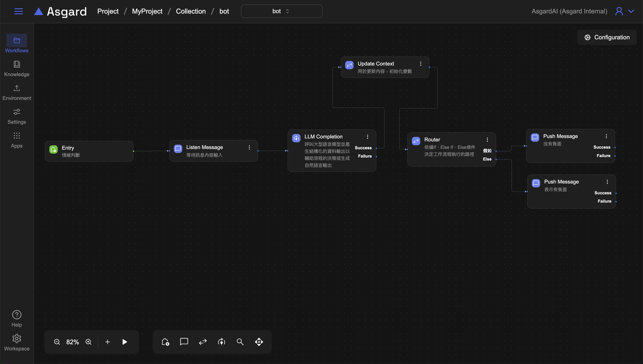This screenshot has height=364, width=643.
Task: Open the Knowledge sidebar section
Action: click(17, 68)
